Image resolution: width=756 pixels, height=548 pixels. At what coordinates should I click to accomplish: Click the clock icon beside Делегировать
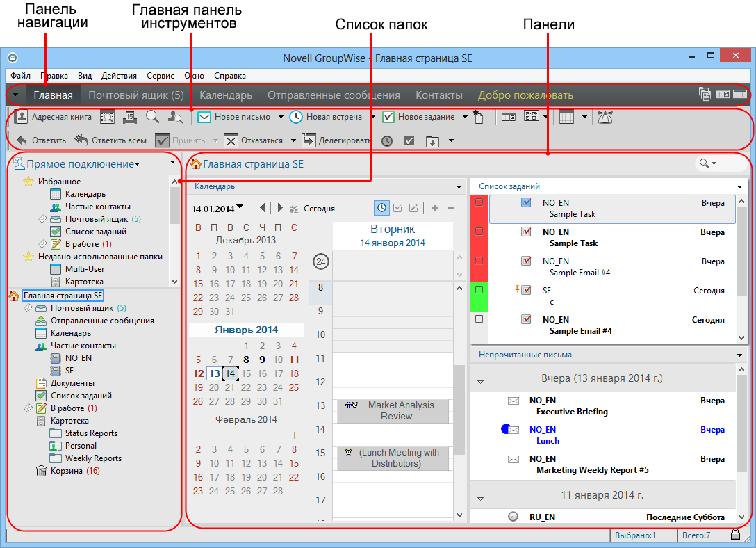pyautogui.click(x=386, y=141)
